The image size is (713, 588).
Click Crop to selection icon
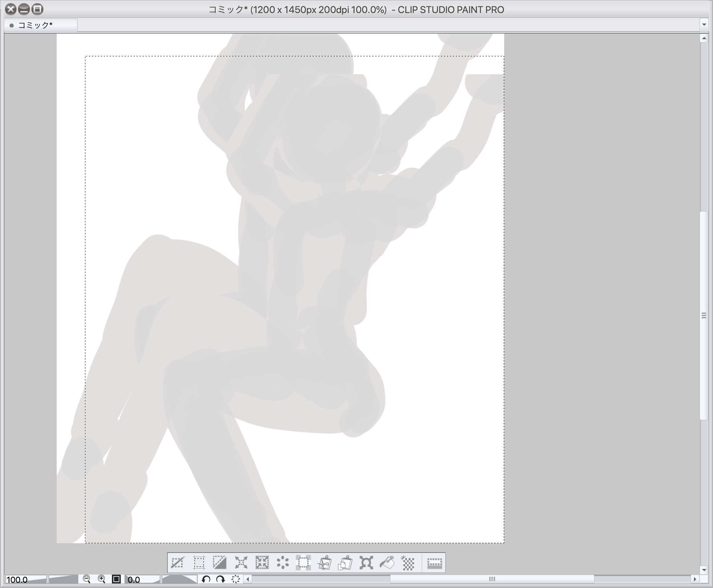pyautogui.click(x=199, y=563)
